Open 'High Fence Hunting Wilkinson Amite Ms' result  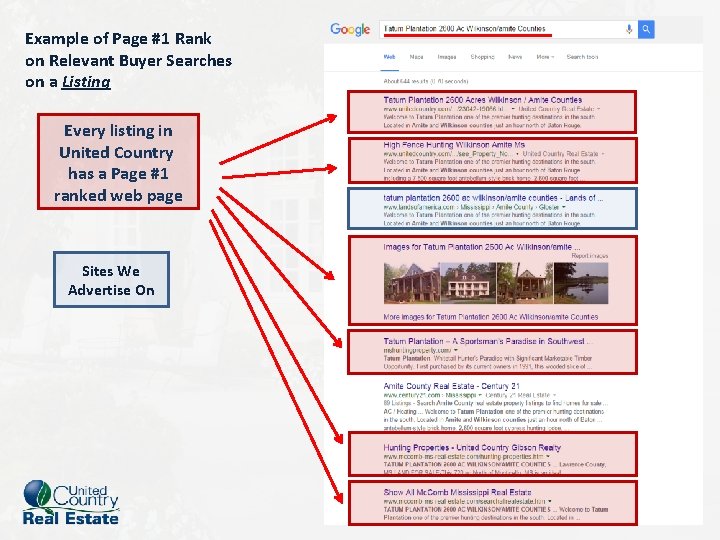tap(454, 145)
